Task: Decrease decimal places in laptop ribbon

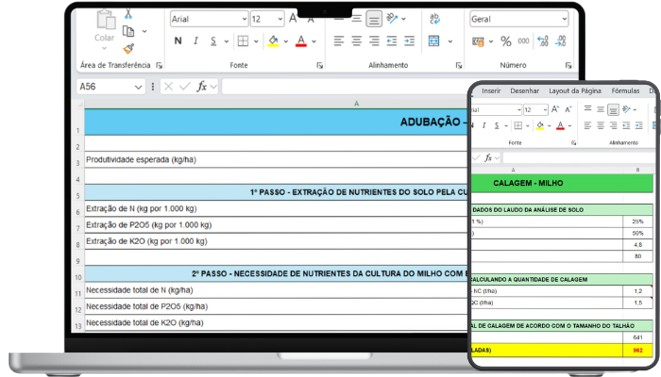Action: [x=561, y=41]
